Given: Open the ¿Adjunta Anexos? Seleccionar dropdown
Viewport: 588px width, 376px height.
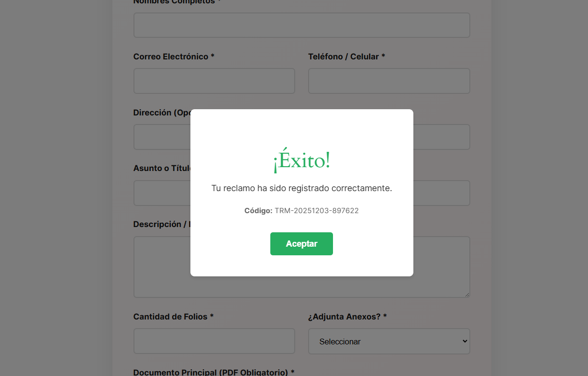Looking at the screenshot, I should pos(388,341).
